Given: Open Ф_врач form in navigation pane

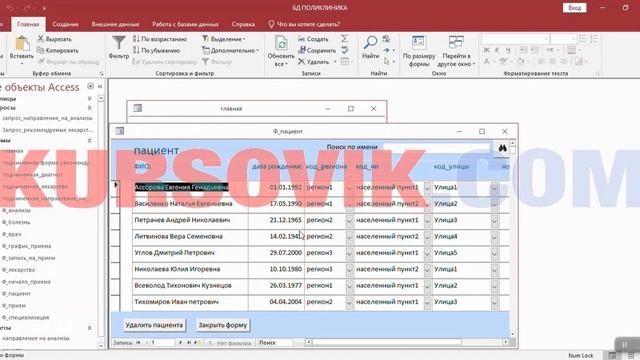Looking at the screenshot, I should 12,234.
